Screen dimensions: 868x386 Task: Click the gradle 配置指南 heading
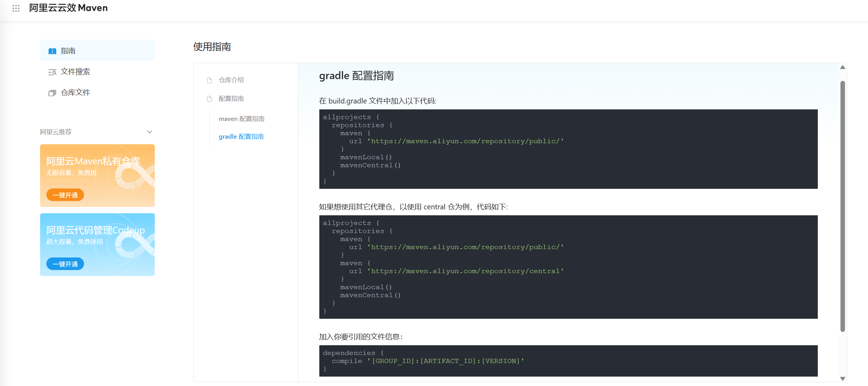click(356, 76)
